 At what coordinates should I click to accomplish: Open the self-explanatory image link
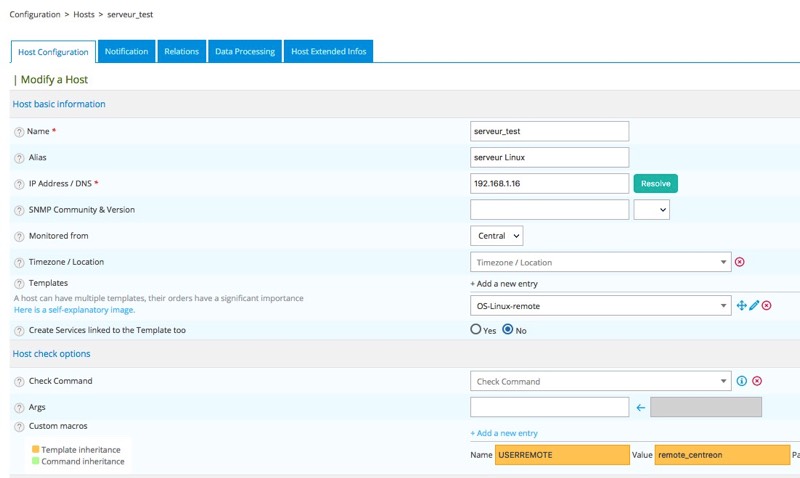[x=74, y=310]
